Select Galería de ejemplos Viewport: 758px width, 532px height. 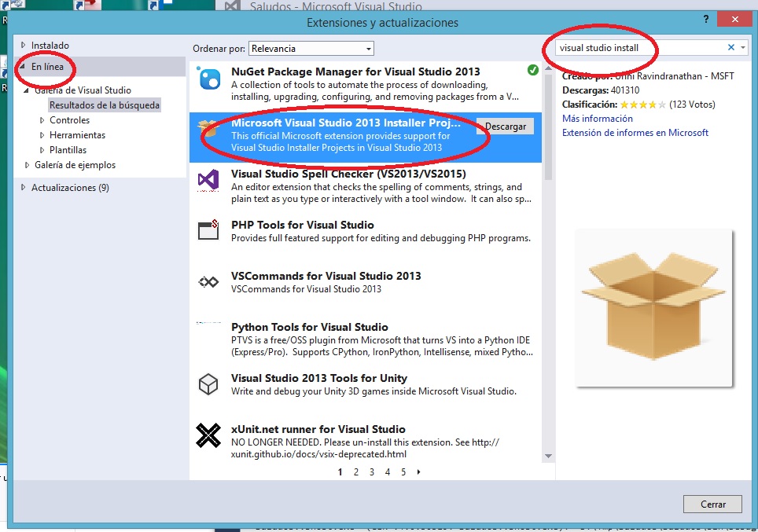tap(75, 165)
